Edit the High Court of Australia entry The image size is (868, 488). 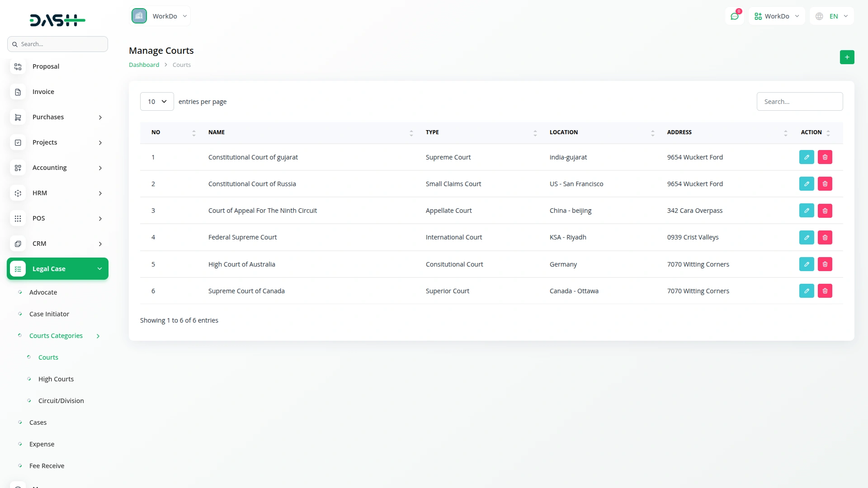click(x=807, y=264)
